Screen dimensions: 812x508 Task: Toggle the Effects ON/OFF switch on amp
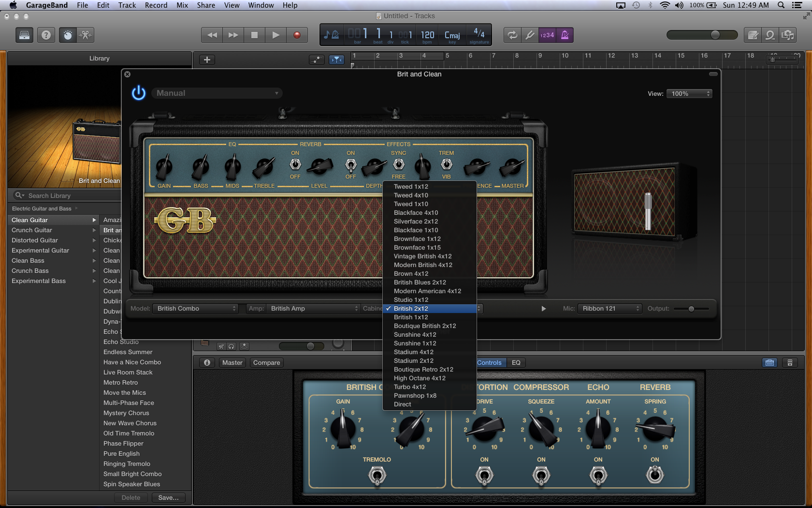click(x=351, y=165)
